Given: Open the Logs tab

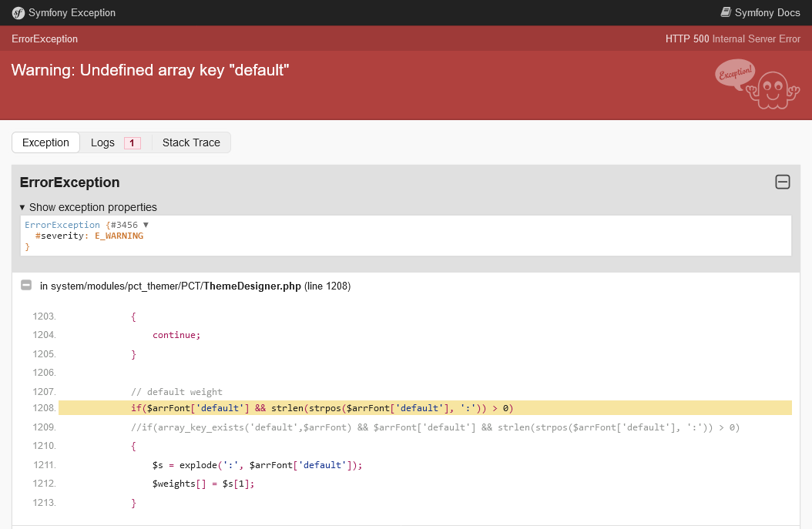Looking at the screenshot, I should [102, 142].
